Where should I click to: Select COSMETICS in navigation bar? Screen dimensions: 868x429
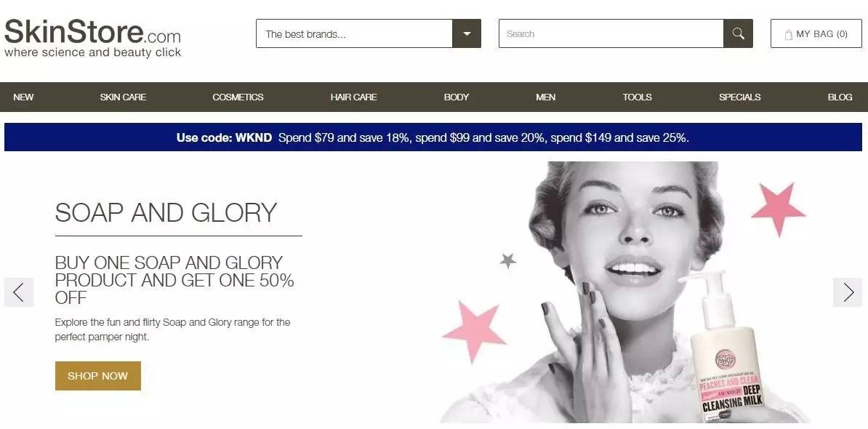238,97
